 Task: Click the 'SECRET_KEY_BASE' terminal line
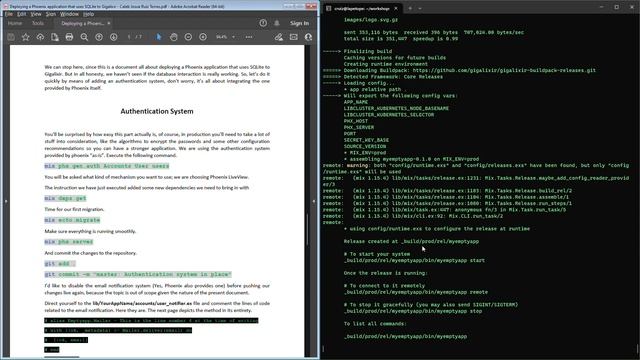[x=366, y=140]
